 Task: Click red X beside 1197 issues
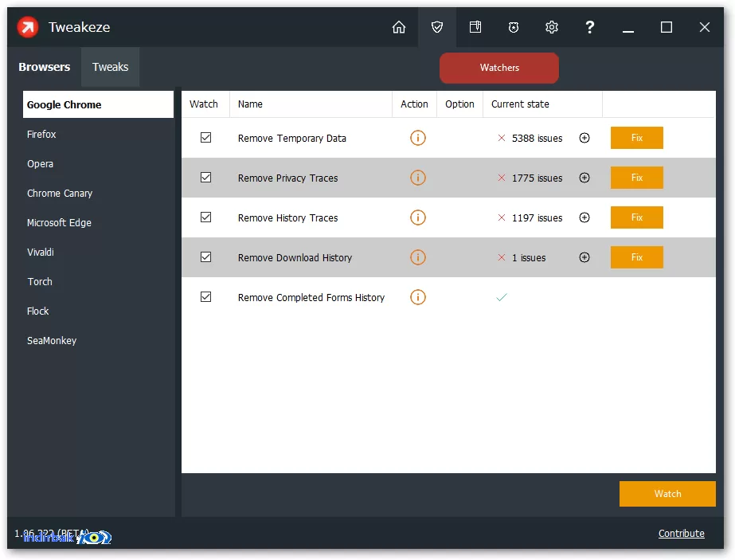[502, 217]
